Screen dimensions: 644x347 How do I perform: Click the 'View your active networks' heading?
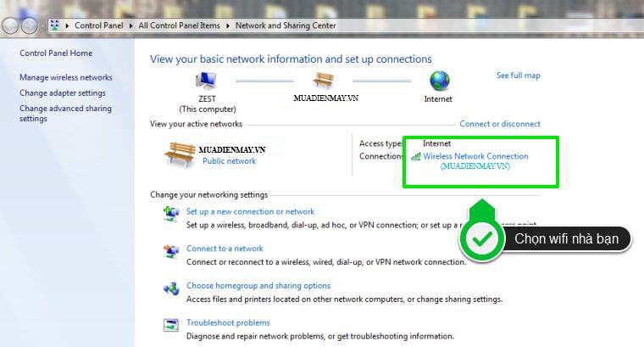click(196, 124)
